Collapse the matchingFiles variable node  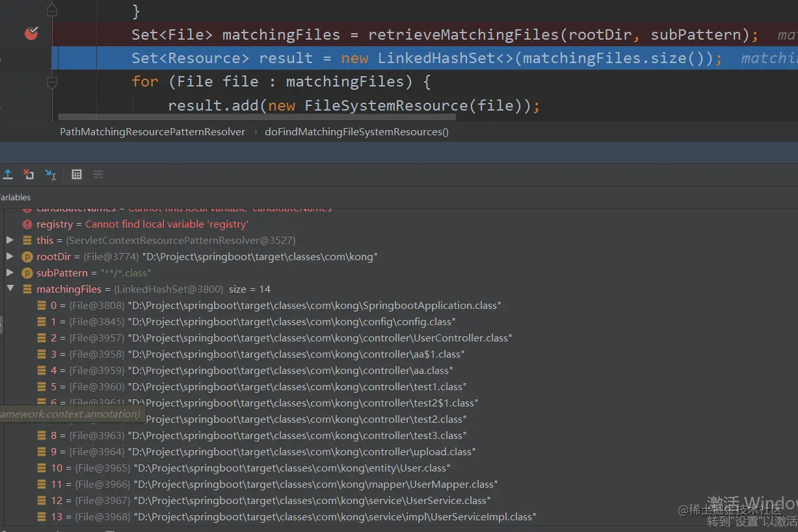click(x=10, y=289)
